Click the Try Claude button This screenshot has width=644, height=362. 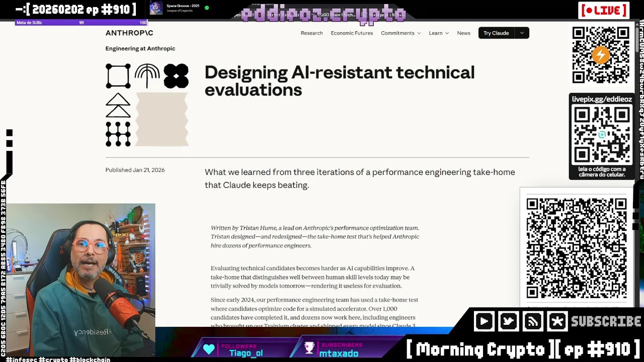coord(496,33)
